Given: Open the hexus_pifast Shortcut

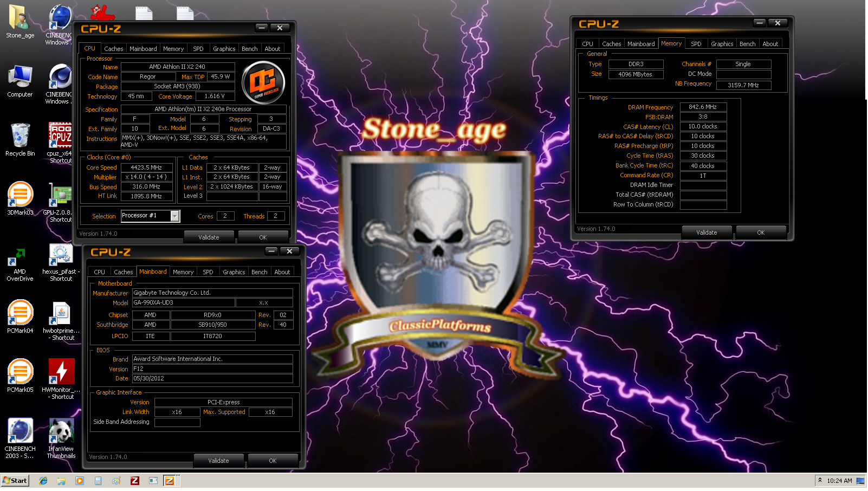Looking at the screenshot, I should pos(61,262).
